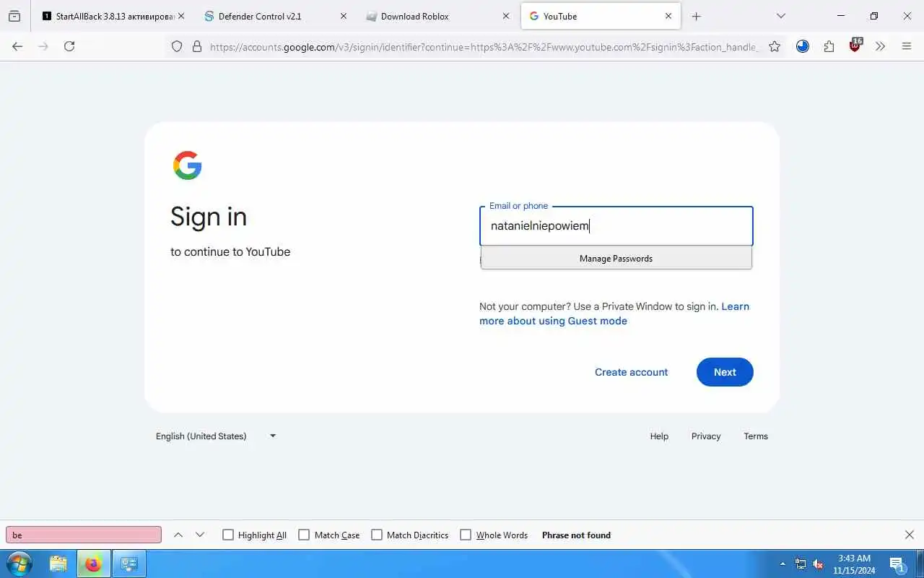The image size is (924, 578).
Task: Close the YouTube tab
Action: (668, 16)
